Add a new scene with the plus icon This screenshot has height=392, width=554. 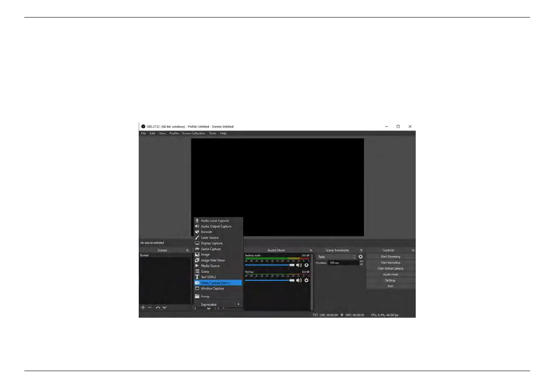[x=143, y=307]
